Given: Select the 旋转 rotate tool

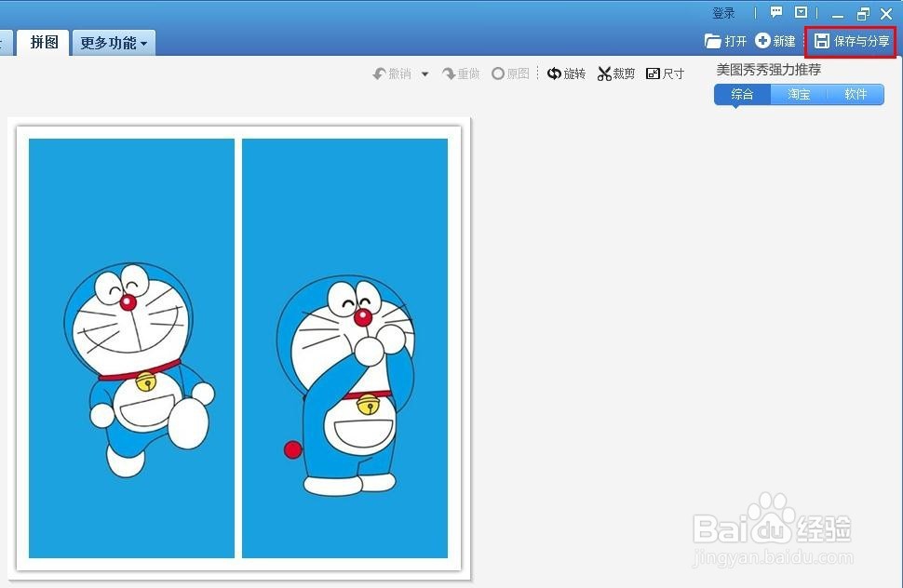Looking at the screenshot, I should coord(566,73).
